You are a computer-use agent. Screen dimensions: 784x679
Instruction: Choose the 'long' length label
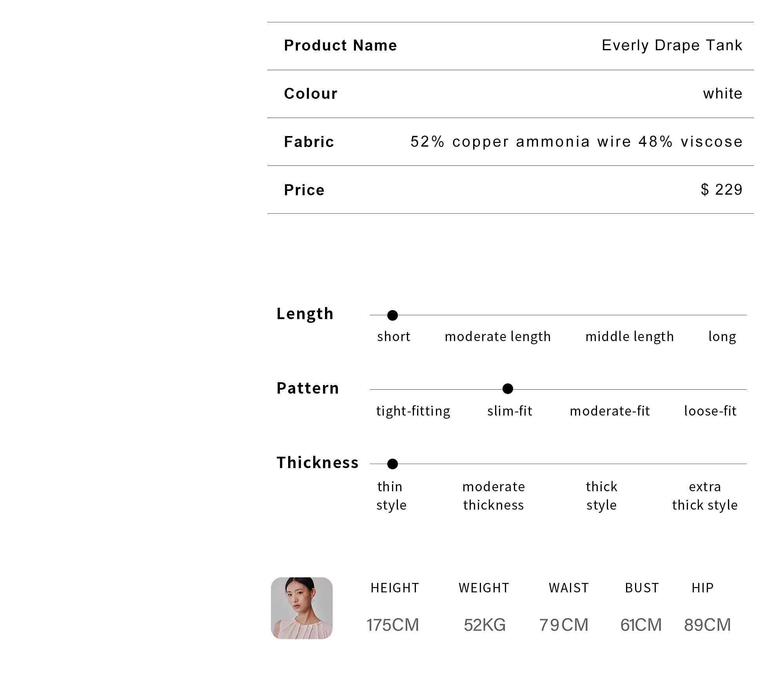click(x=722, y=336)
